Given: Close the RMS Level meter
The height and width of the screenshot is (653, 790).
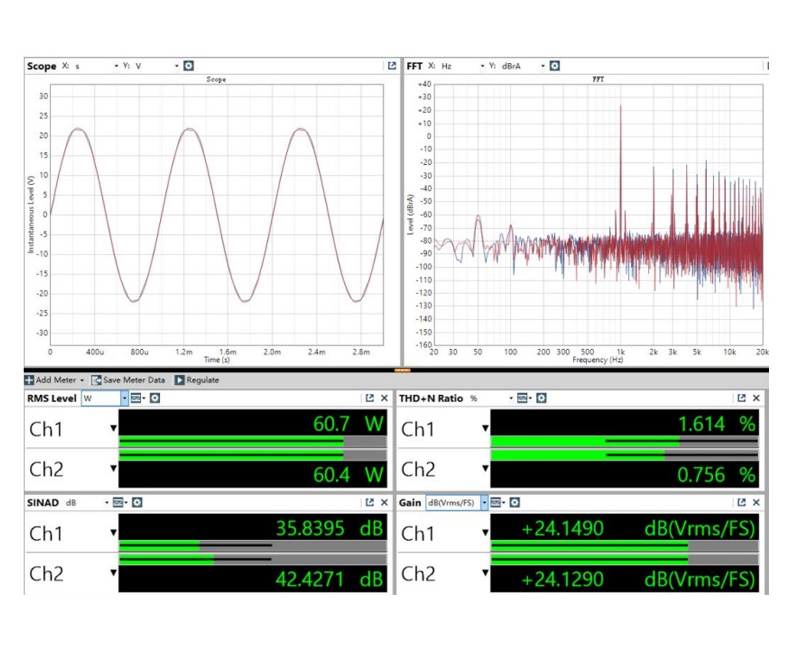Looking at the screenshot, I should pyautogui.click(x=385, y=398).
